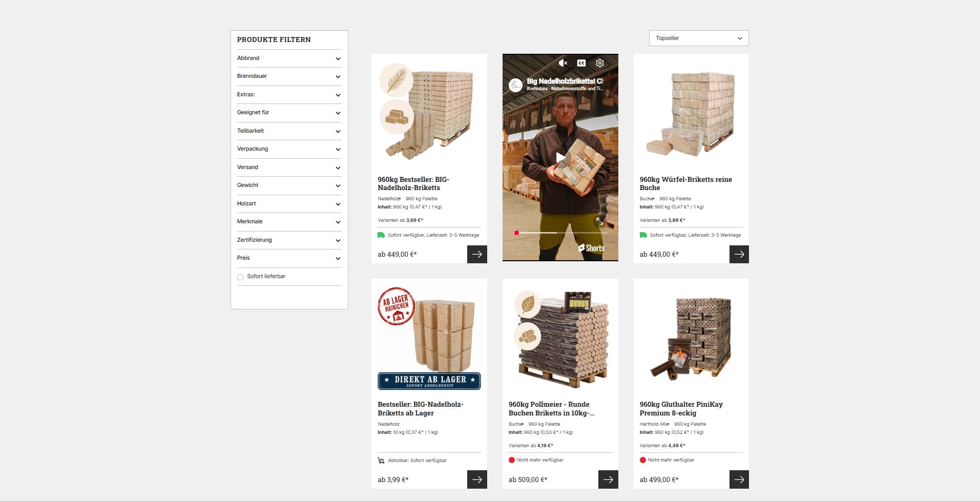Click the Big Nadelholzbriketts video title
The height and width of the screenshot is (502, 980).
pos(565,81)
